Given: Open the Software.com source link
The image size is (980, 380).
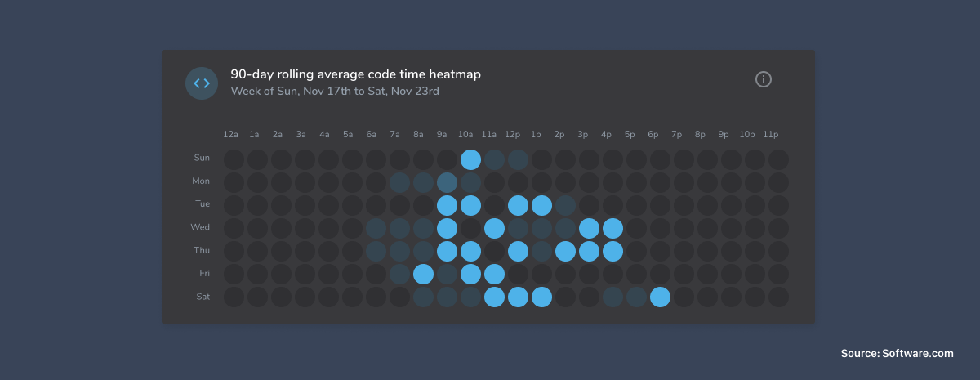Looking at the screenshot, I should (897, 353).
